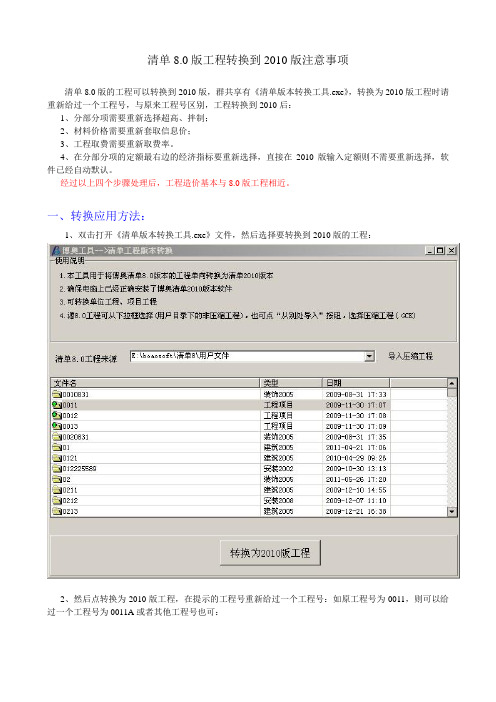Image resolution: width=496 pixels, height=702 pixels.
Task: Click the 清单8.0工程来源 label
Action: [x=86, y=359]
